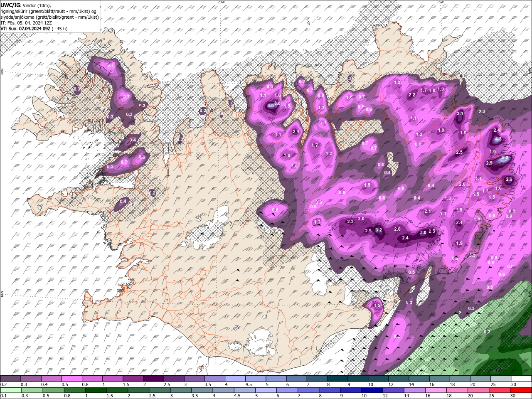Select the crimson 25 swatch, bottom legend row
The width and height of the screenshot is (532, 399).
point(500,390)
